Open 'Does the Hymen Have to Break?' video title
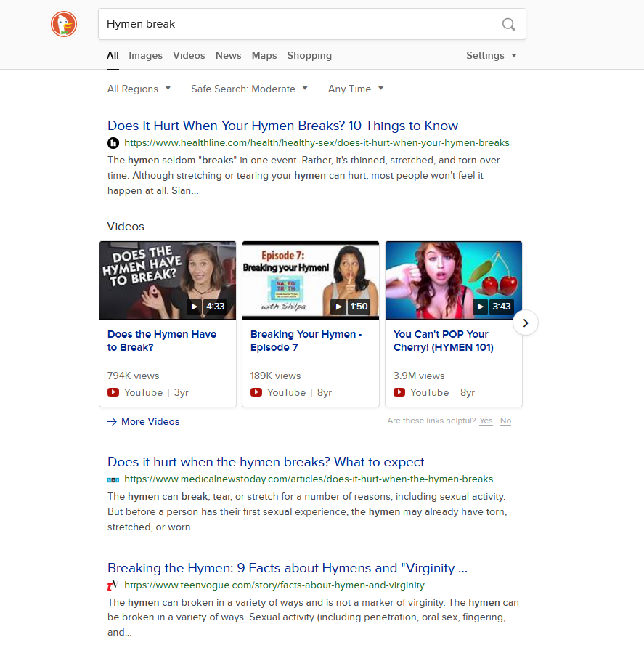 (162, 341)
